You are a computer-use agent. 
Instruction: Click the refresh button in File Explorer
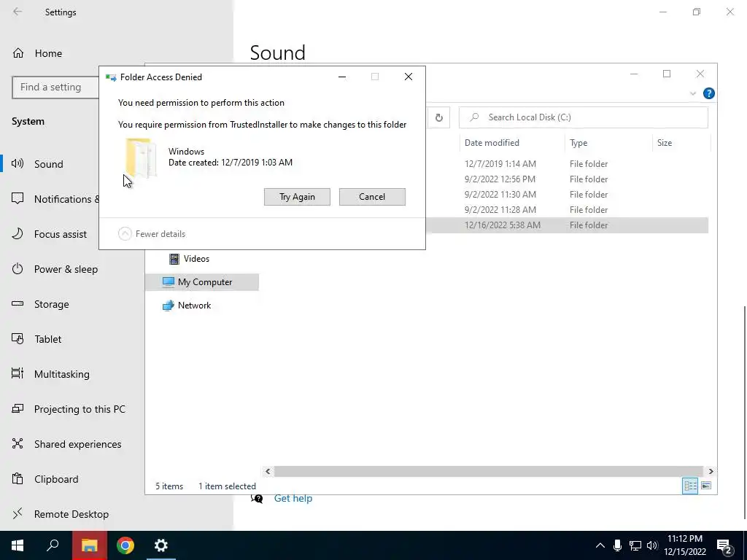438,117
